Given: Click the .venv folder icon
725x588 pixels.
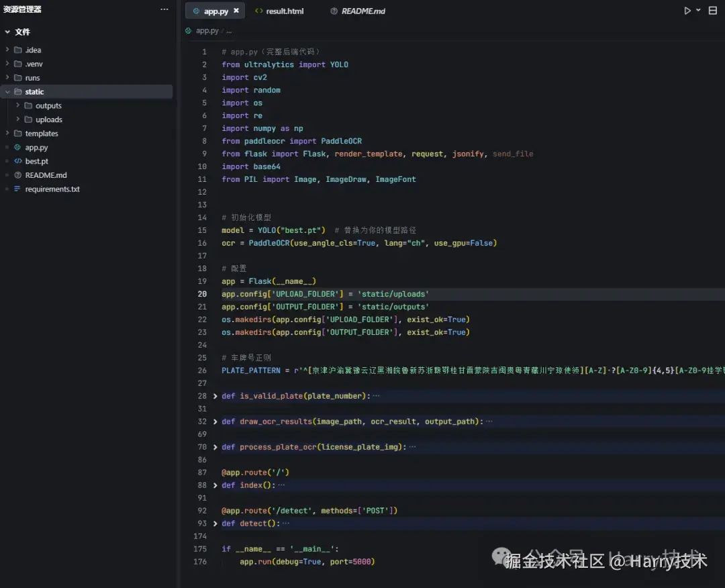Looking at the screenshot, I should point(17,64).
